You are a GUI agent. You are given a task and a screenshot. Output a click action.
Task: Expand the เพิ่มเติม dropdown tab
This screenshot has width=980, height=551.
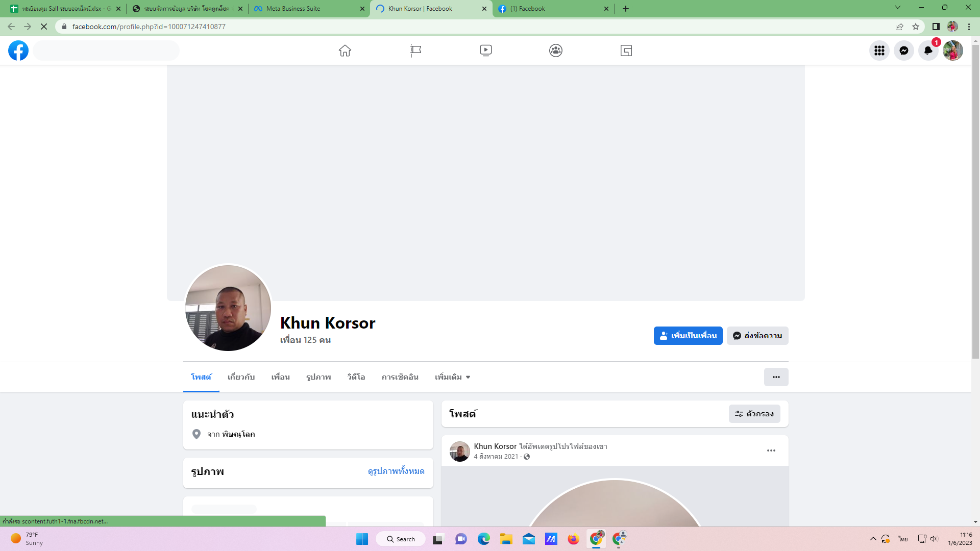(452, 377)
